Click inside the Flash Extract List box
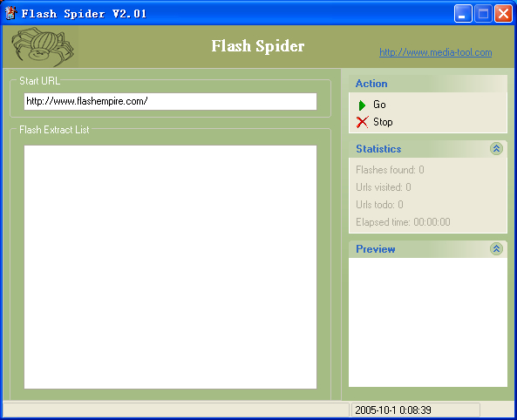This screenshot has width=517, height=420. coord(171,267)
